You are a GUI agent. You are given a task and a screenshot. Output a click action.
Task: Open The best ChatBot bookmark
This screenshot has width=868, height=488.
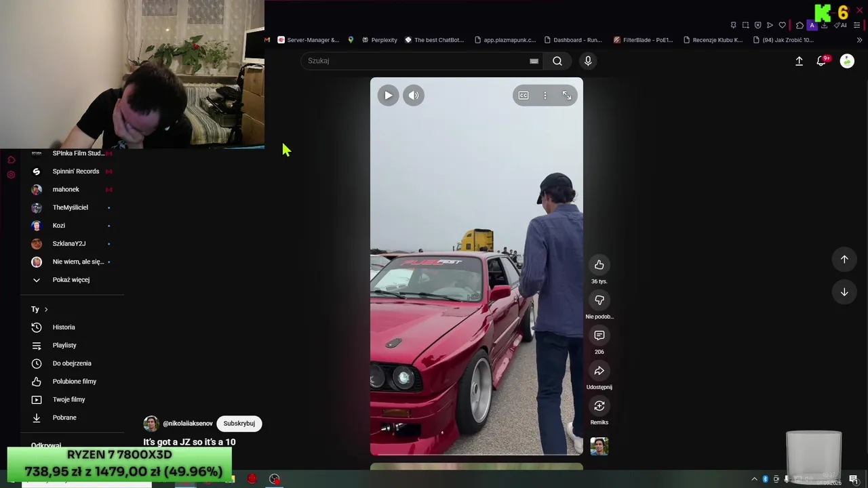coord(434,40)
